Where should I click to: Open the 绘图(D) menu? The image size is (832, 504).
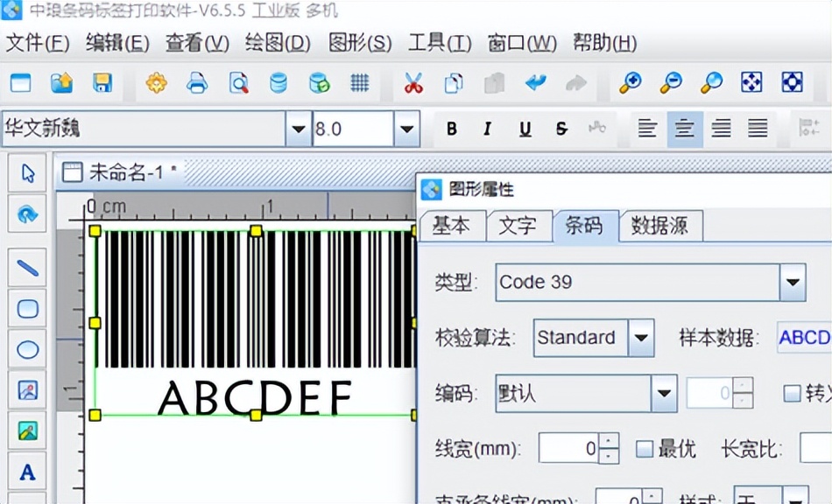[x=278, y=44]
